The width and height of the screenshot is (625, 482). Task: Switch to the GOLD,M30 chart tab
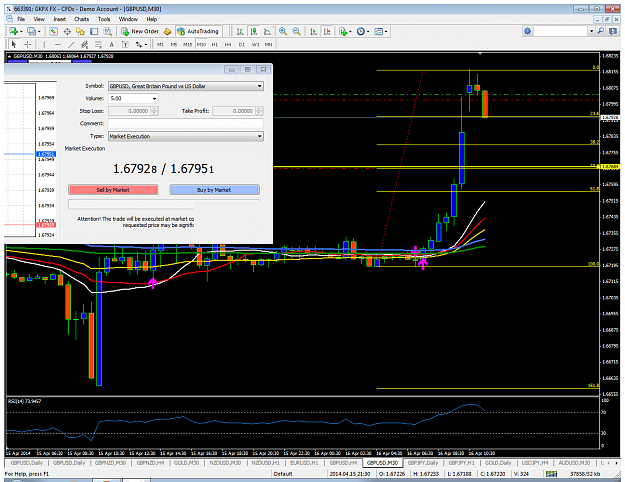[187, 463]
